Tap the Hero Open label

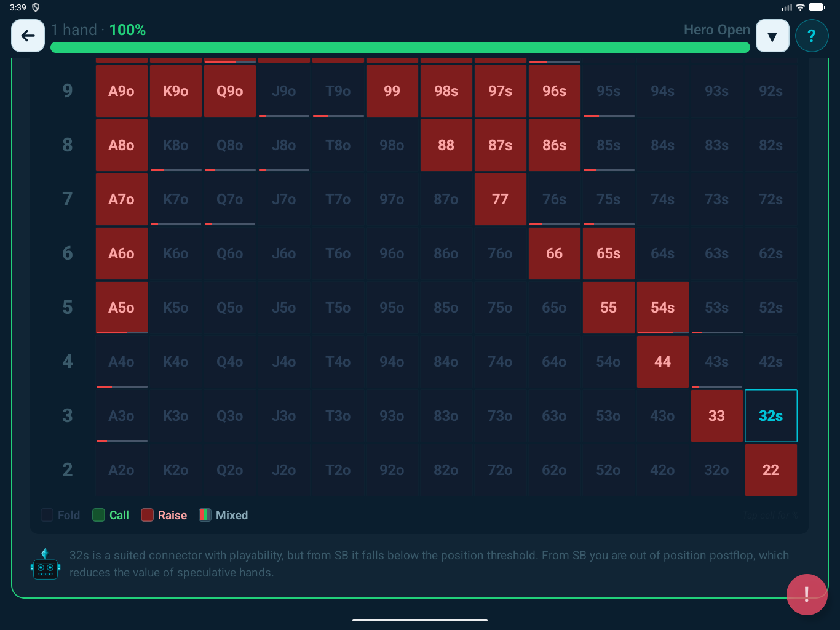coord(716,30)
